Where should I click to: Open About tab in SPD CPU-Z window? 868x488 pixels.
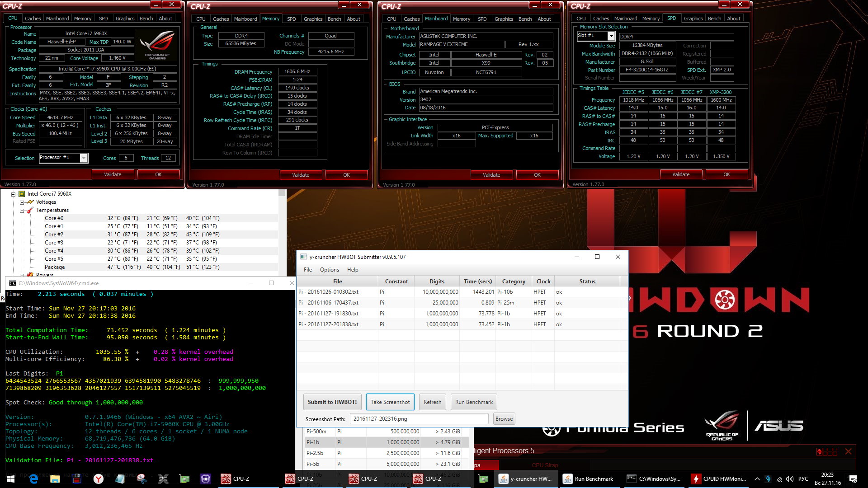point(734,19)
